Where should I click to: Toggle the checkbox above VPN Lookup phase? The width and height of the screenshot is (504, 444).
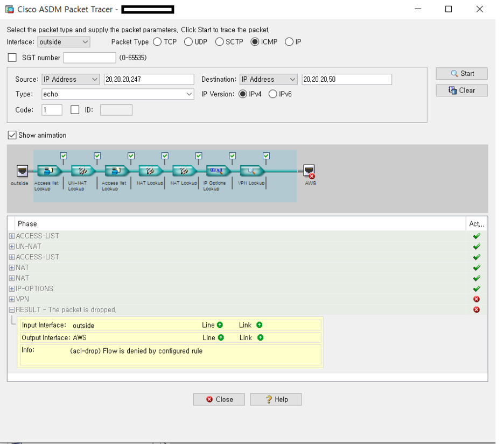tap(266, 156)
